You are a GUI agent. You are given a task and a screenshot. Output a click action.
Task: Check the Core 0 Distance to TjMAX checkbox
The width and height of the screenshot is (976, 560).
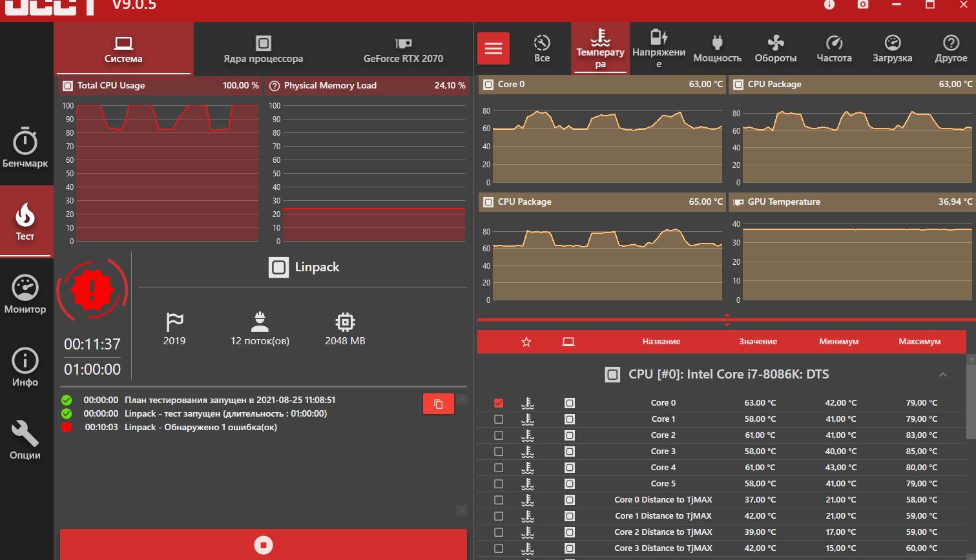[x=499, y=500]
